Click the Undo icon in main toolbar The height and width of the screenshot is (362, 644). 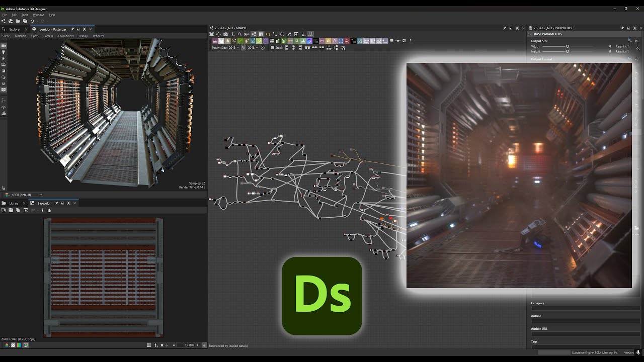(32, 21)
